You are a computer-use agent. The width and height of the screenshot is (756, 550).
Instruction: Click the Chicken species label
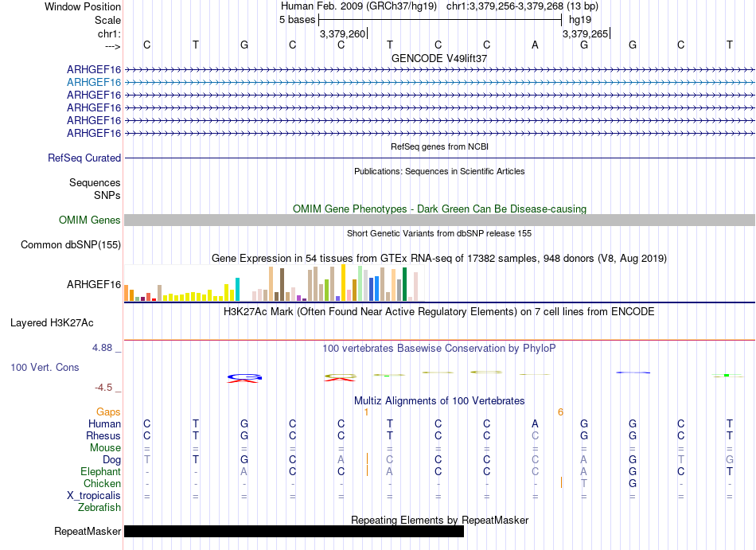pos(102,483)
